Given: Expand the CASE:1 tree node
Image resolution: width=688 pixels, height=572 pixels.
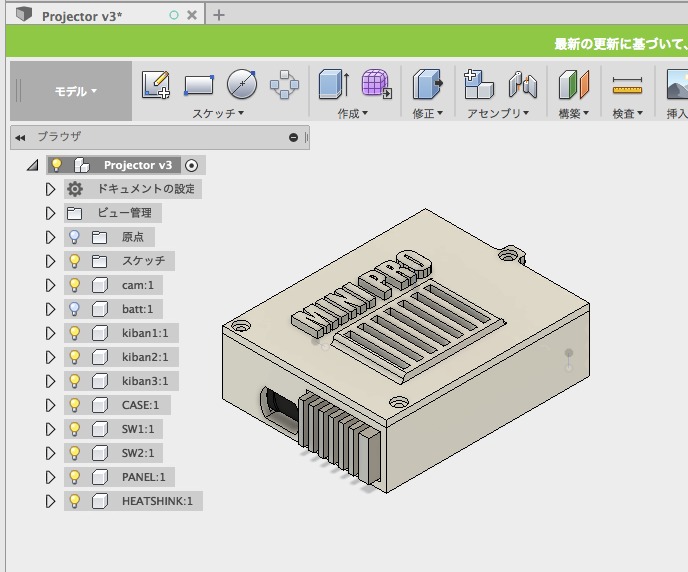Looking at the screenshot, I should pos(50,405).
